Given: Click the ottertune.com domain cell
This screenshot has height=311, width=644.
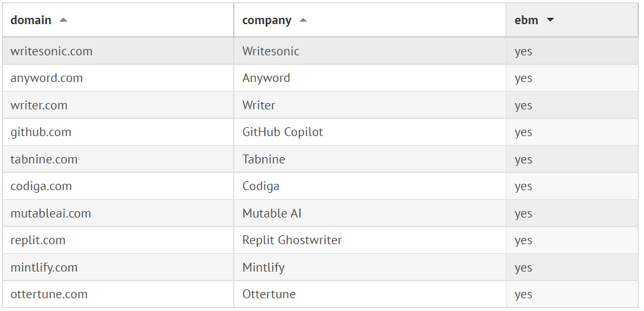Looking at the screenshot, I should [49, 294].
